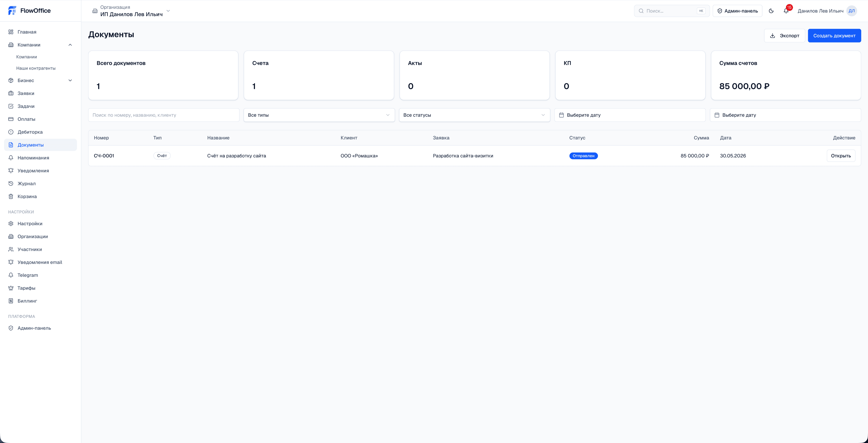Click the FlowOffice logo icon
The height and width of the screenshot is (443, 868).
(x=12, y=11)
